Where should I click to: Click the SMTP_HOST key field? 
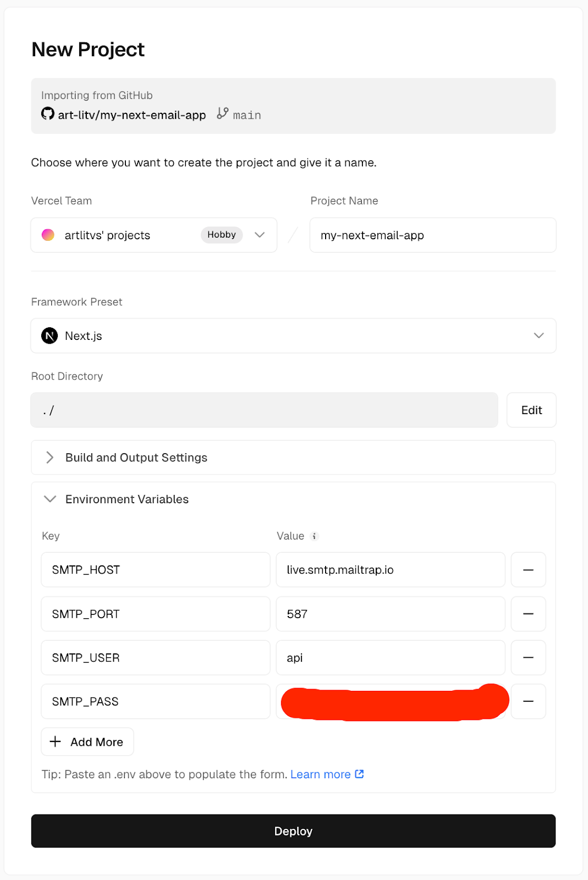[x=155, y=570]
